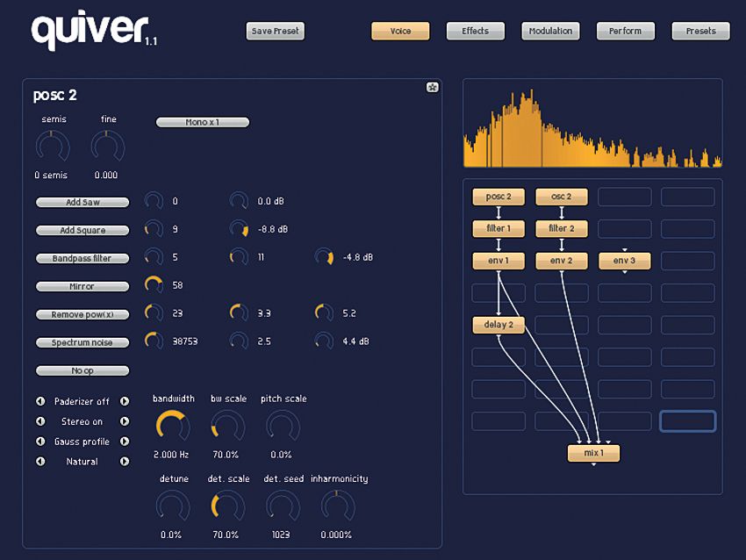Click the Add Saw 0.0 dB knob
Viewport: 746px width, 560px height.
(x=239, y=201)
